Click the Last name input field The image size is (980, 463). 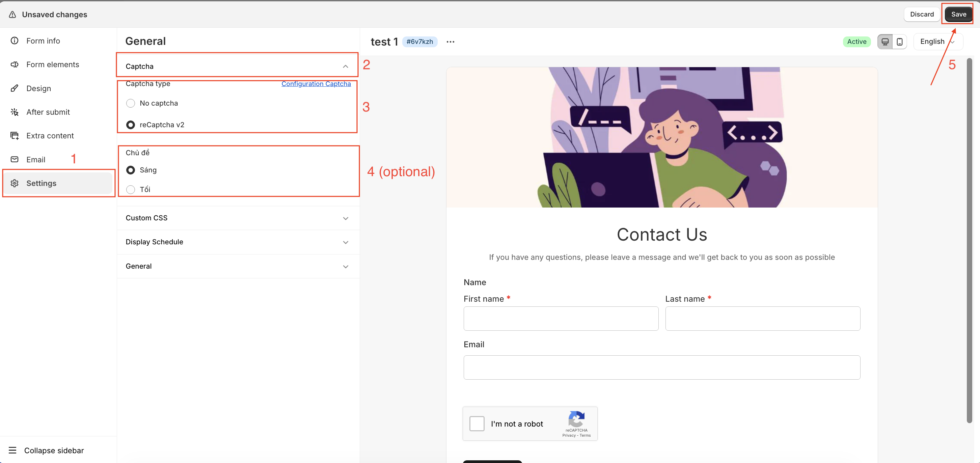762,319
